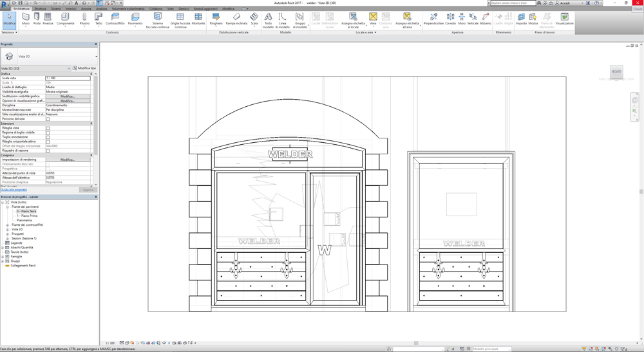Choose the Finestra window tool

pos(48,18)
